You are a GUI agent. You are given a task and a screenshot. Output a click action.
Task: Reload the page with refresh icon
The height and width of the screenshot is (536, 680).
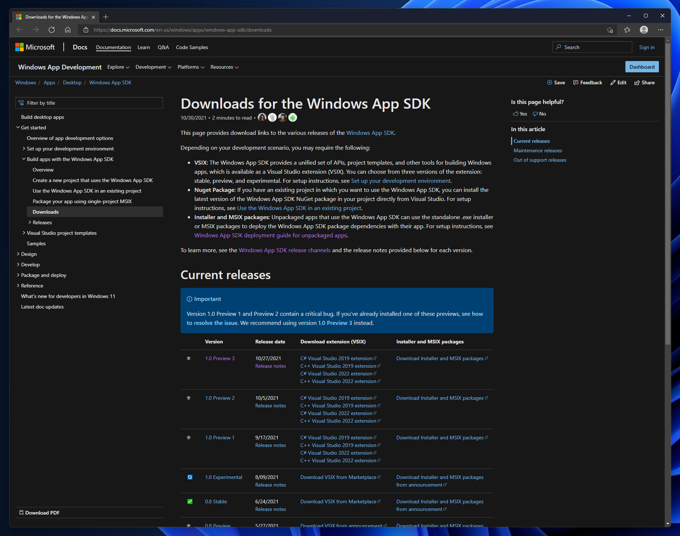(x=52, y=30)
